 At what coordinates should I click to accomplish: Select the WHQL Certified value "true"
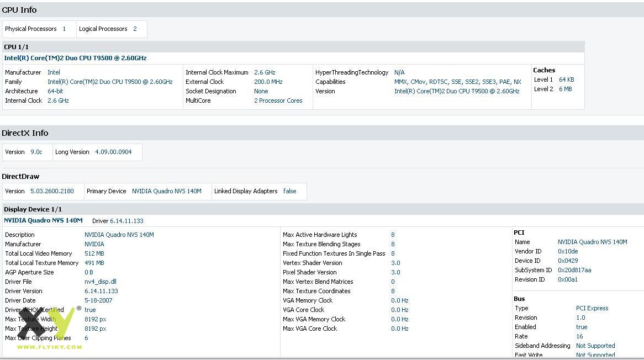90,310
